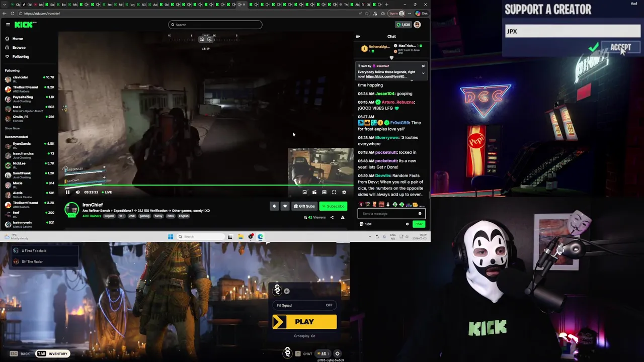Open the Kick hamburger menu
The width and height of the screenshot is (644, 362).
[8, 25]
